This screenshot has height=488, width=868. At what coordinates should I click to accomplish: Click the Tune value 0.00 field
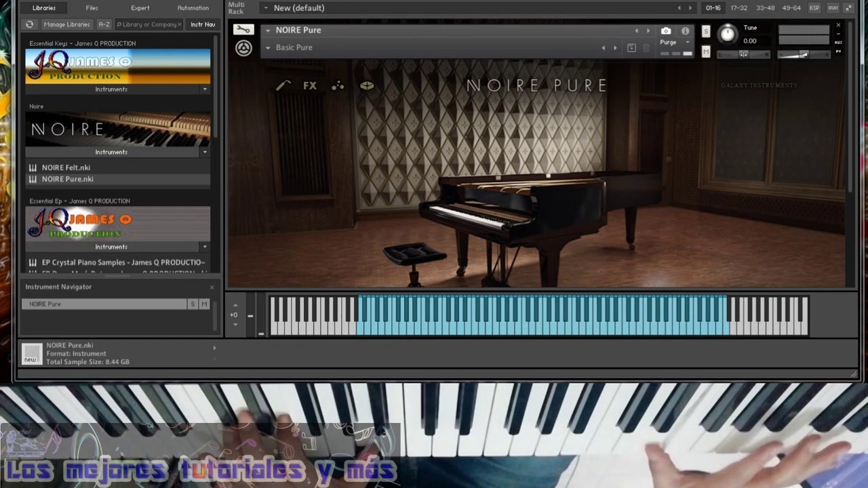point(750,41)
